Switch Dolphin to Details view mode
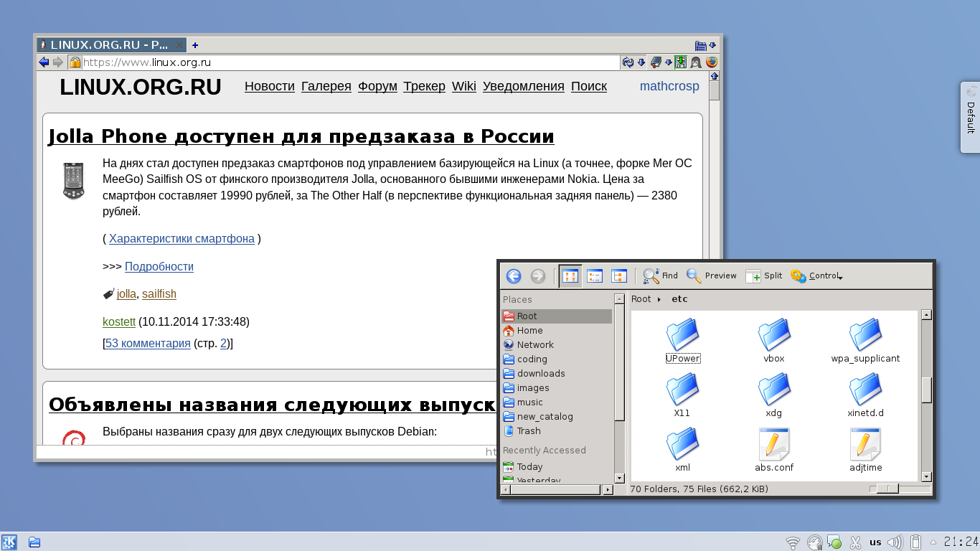Image resolution: width=980 pixels, height=551 pixels. (x=618, y=276)
